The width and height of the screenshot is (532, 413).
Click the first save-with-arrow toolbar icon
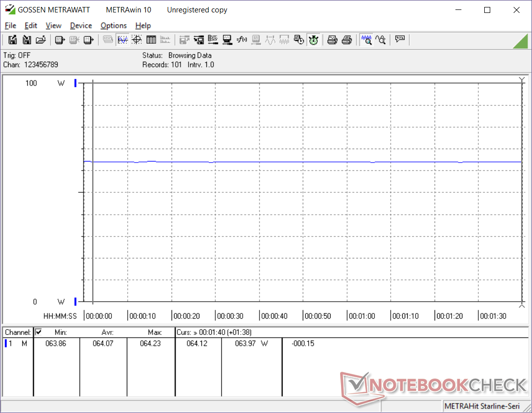click(12, 40)
